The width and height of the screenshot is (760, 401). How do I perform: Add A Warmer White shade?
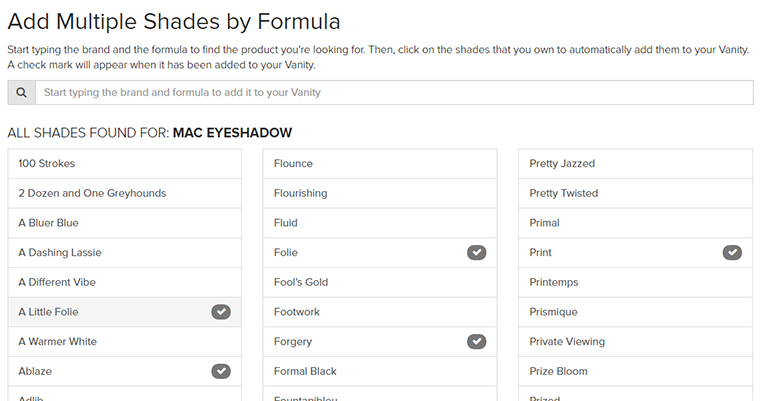point(125,342)
